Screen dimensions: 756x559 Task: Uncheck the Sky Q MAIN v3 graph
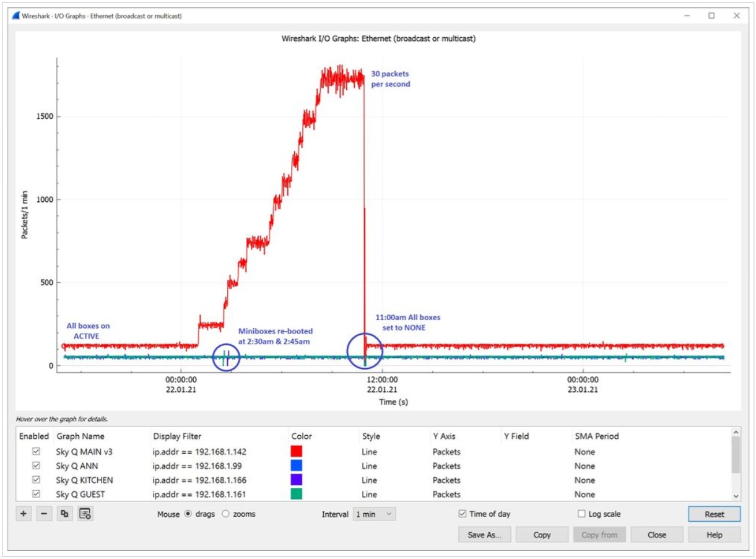point(37,451)
